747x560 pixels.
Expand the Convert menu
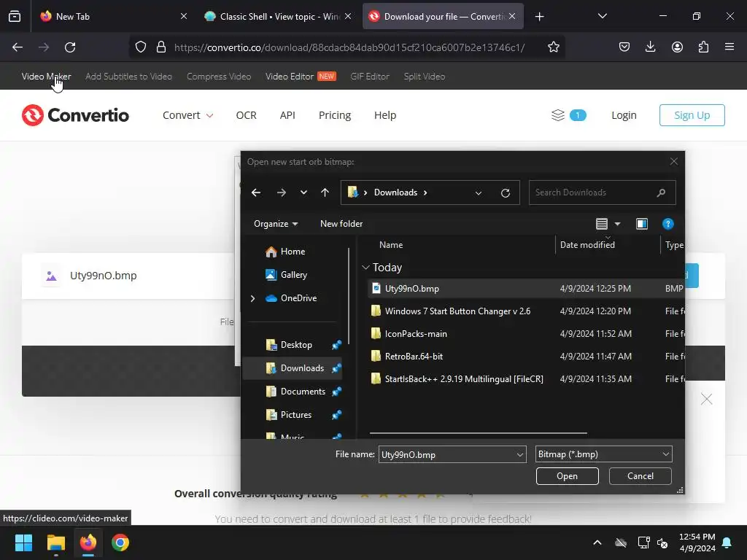[x=187, y=115]
